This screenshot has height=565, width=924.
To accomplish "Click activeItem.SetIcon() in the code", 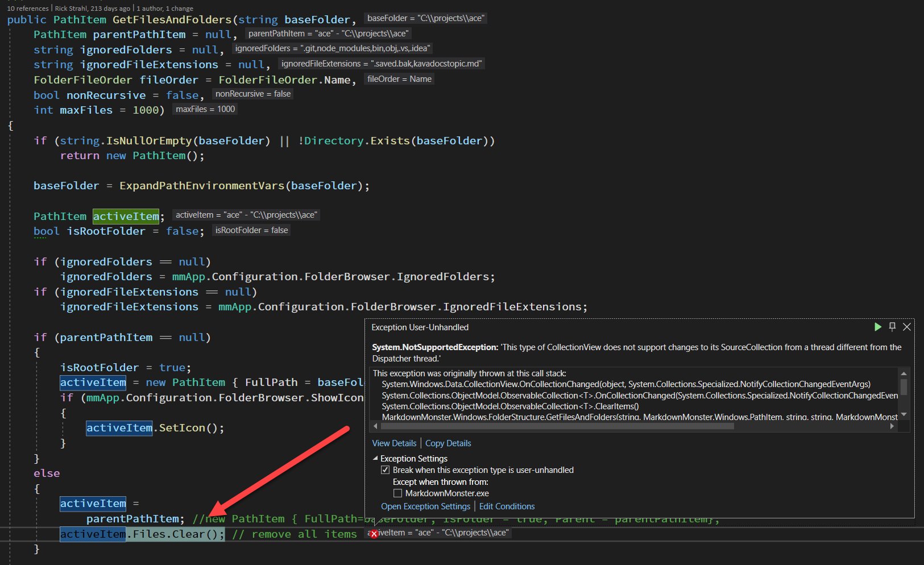I will pyautogui.click(x=155, y=428).
